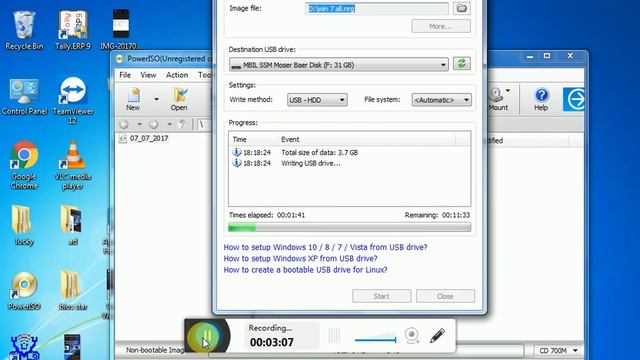The image size is (640, 360).
Task: Click the Start button
Action: click(x=381, y=296)
